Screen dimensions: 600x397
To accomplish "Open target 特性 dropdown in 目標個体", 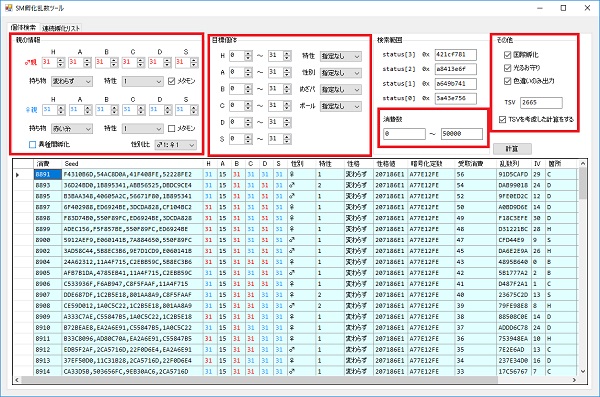I will pyautogui.click(x=341, y=56).
